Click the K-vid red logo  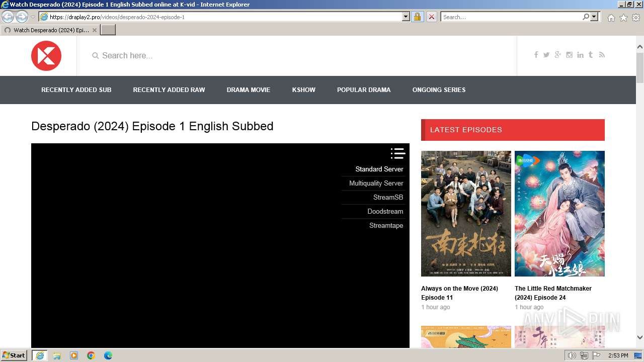(46, 56)
